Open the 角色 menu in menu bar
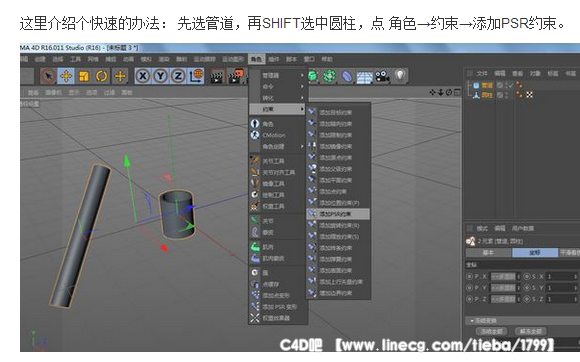 256,59
